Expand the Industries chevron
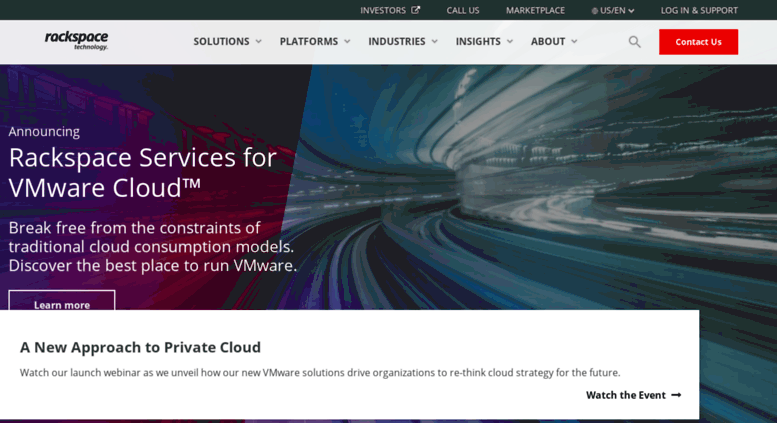777x423 pixels. pos(435,42)
